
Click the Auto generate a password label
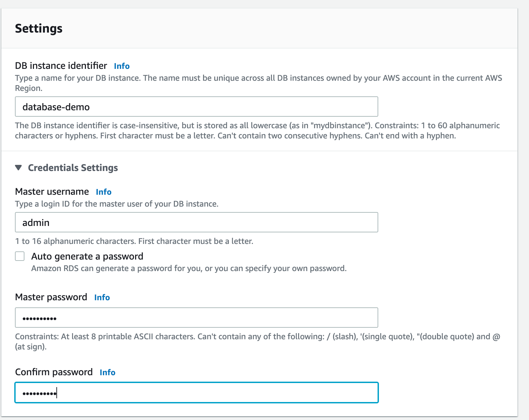click(x=87, y=256)
